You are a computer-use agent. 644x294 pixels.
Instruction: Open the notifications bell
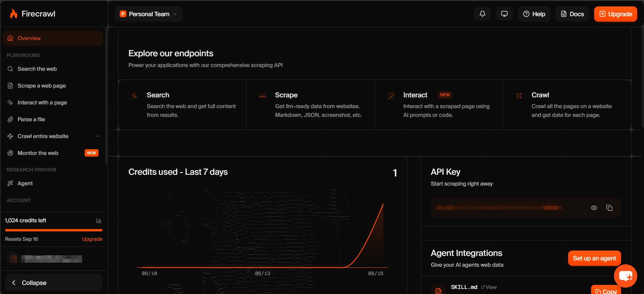[482, 14]
